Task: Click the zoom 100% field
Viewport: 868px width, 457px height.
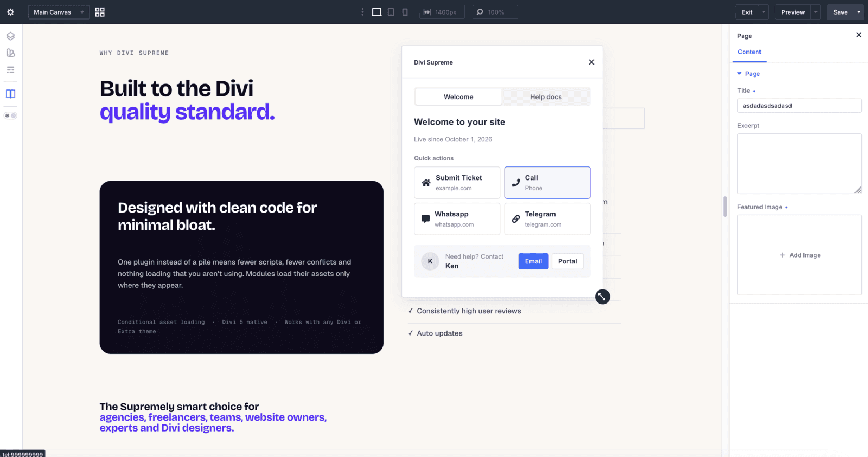Action: [x=495, y=12]
